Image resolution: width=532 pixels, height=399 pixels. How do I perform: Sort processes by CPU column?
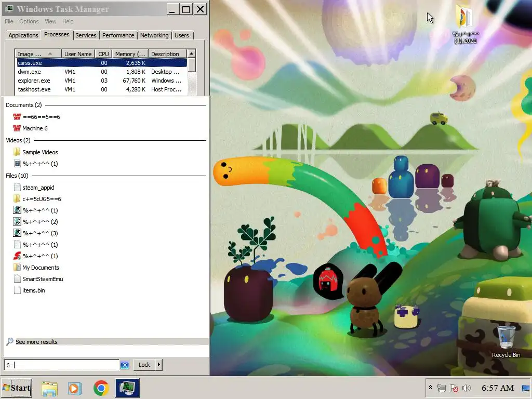103,54
